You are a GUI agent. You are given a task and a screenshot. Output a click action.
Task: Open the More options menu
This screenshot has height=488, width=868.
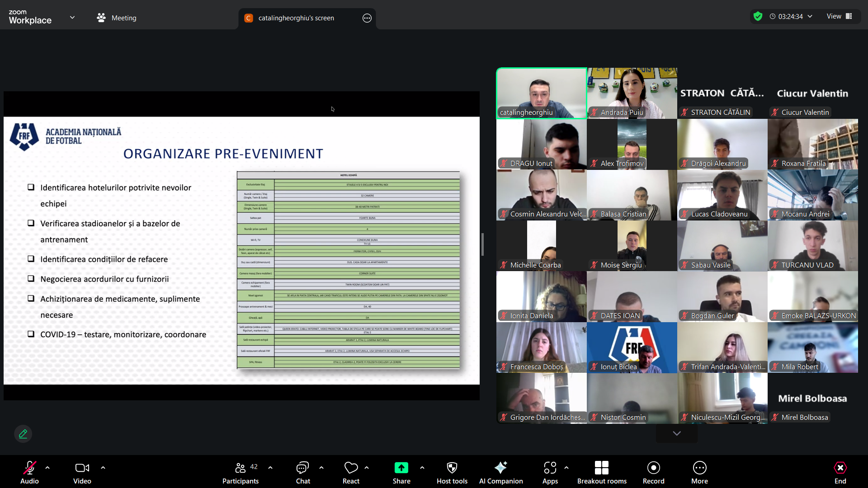tap(699, 468)
